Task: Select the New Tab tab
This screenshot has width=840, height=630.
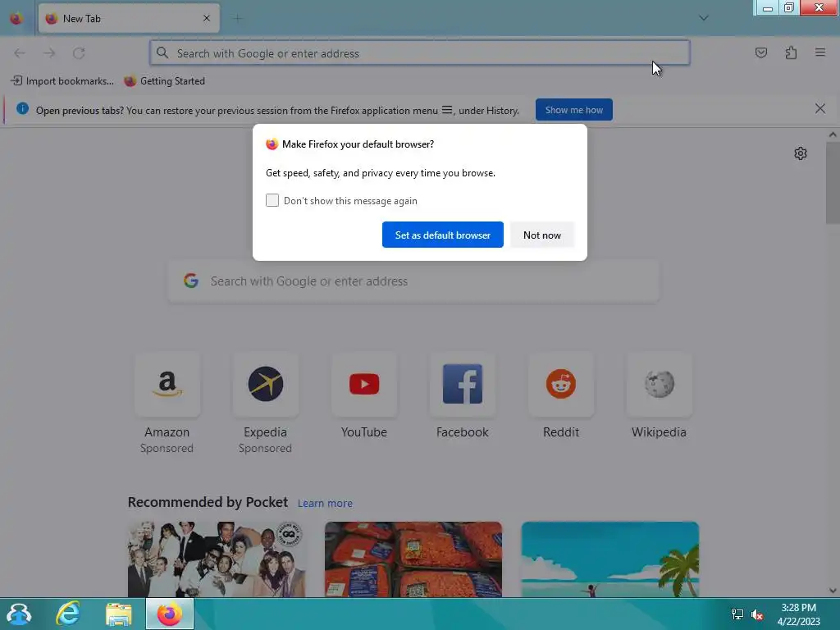Action: coord(129,19)
